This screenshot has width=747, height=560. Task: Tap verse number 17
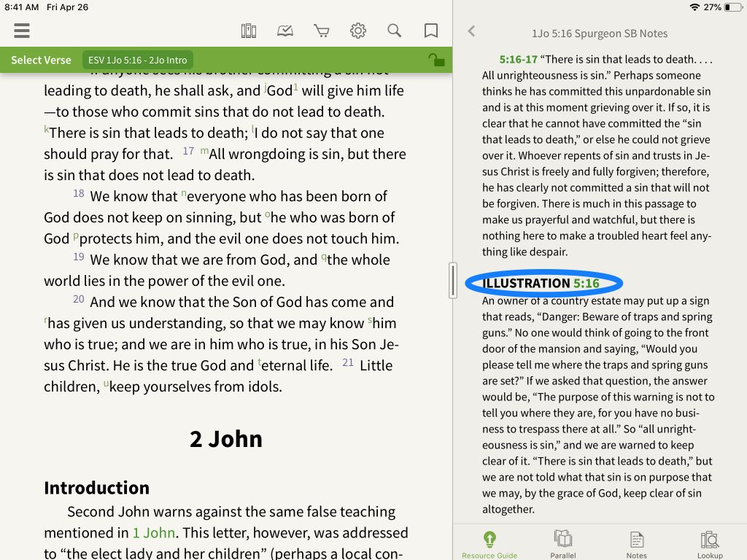click(x=188, y=151)
